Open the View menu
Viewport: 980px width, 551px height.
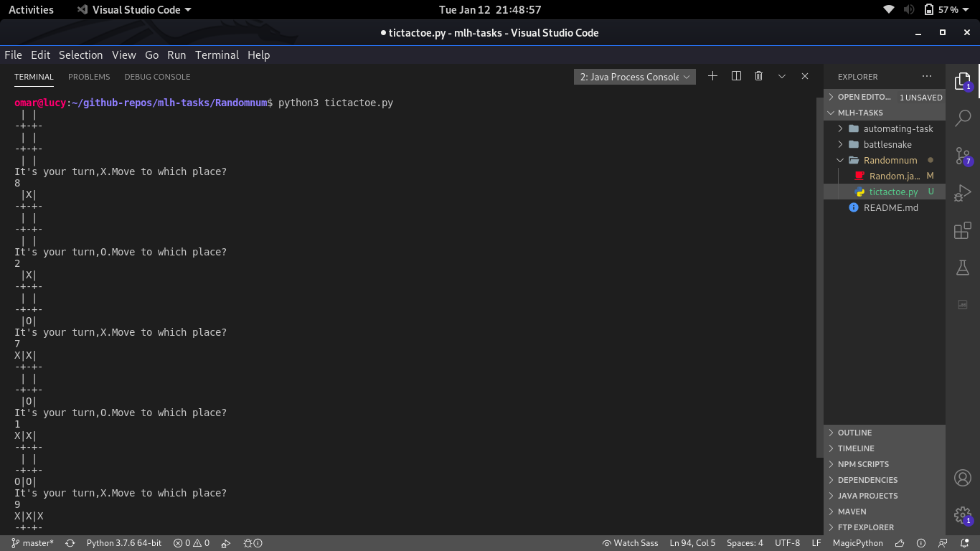[123, 55]
